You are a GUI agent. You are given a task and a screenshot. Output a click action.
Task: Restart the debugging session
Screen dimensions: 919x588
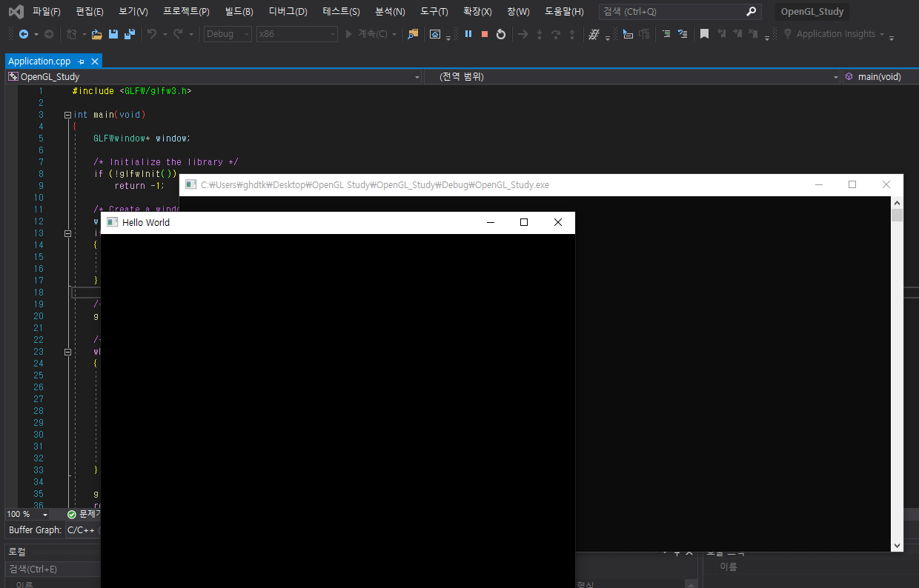pyautogui.click(x=501, y=34)
